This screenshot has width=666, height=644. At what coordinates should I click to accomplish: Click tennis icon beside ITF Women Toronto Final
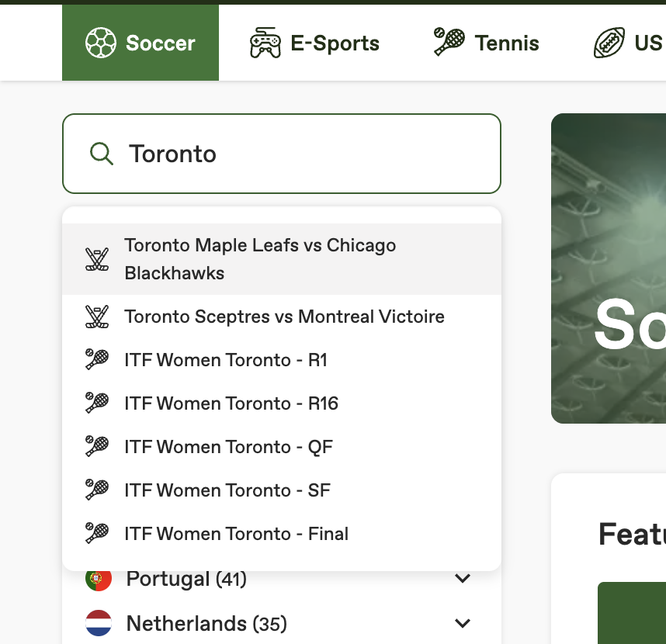(x=97, y=534)
